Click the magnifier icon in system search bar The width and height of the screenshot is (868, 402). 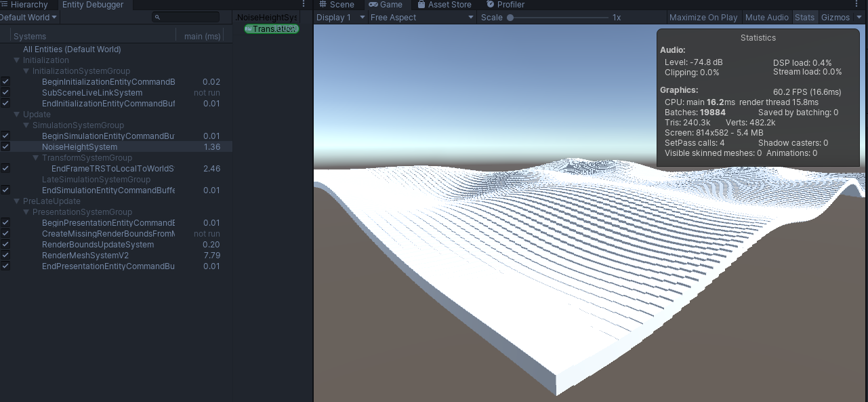157,16
